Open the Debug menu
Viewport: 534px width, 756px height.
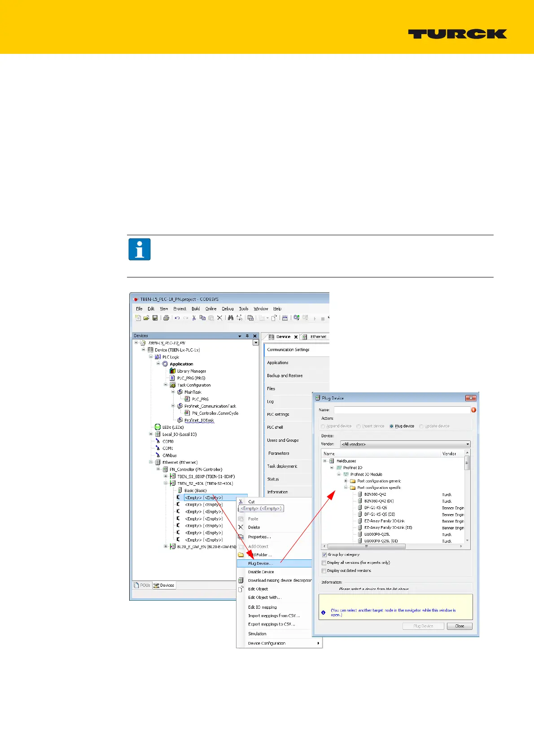pyautogui.click(x=228, y=308)
